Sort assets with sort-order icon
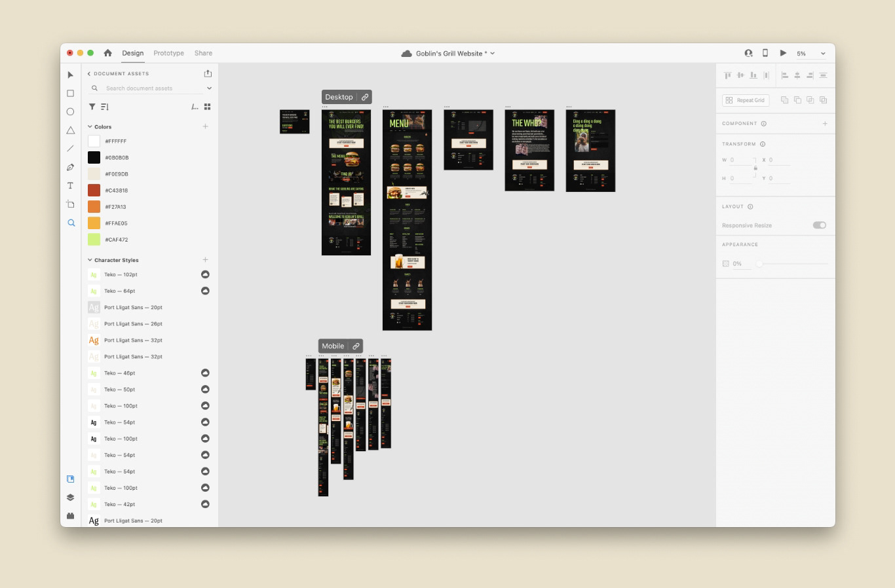The height and width of the screenshot is (588, 895). pos(105,107)
